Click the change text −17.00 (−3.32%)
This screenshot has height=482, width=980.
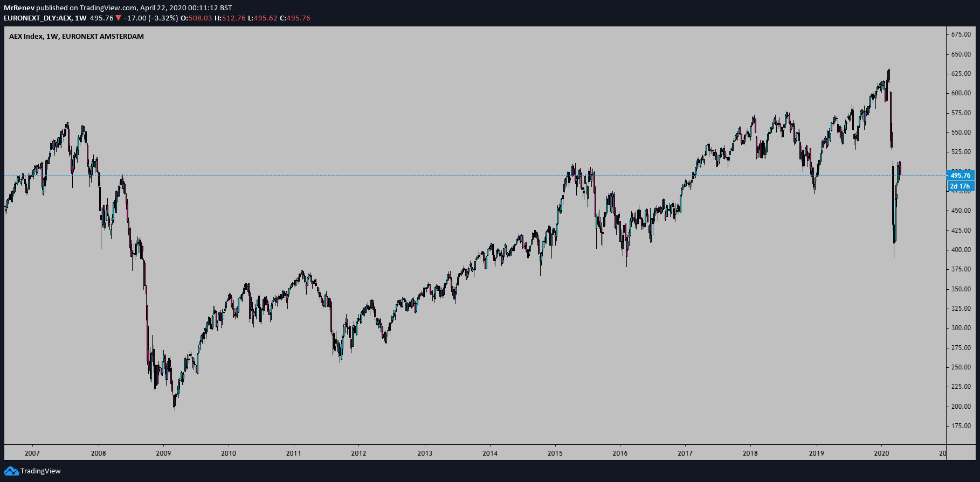point(150,18)
